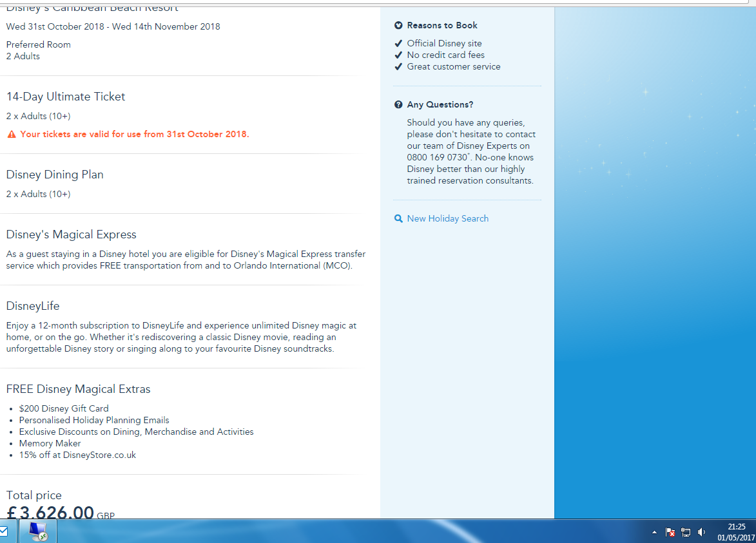Click the checkmark next to Official Disney site
Viewport: 756px width, 543px height.
tap(398, 43)
